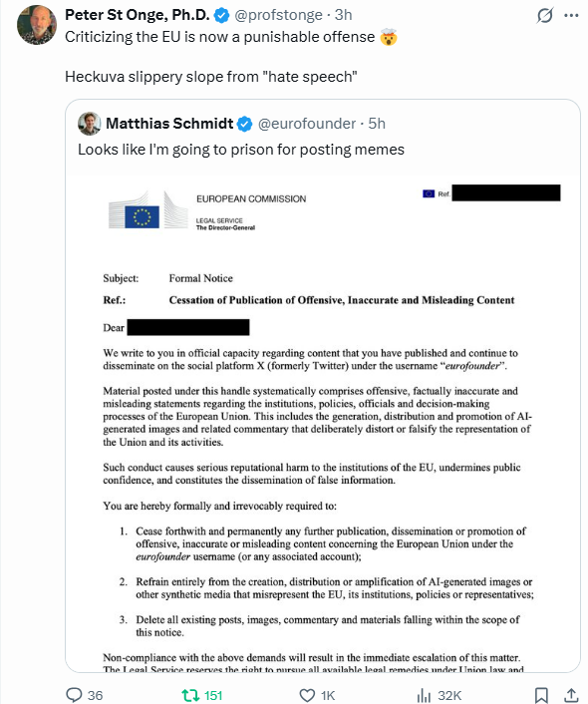Click Peter St Onge, Ph.D. display name
Viewport: 588px width, 704px height.
click(137, 15)
